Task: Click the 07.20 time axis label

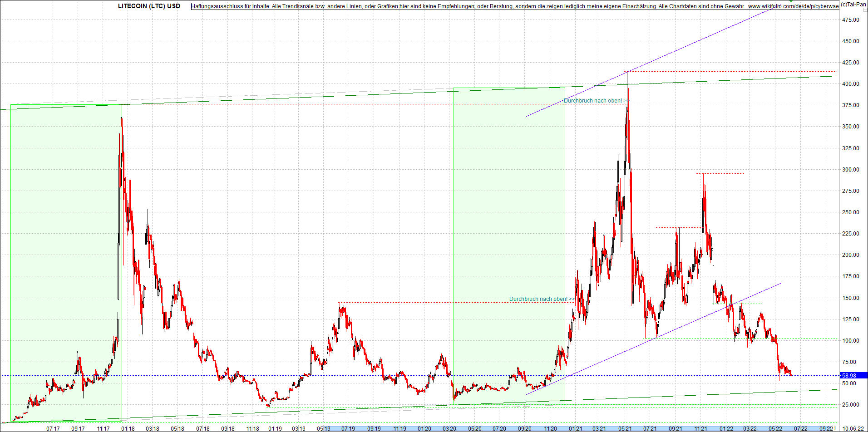Action: coord(499,429)
